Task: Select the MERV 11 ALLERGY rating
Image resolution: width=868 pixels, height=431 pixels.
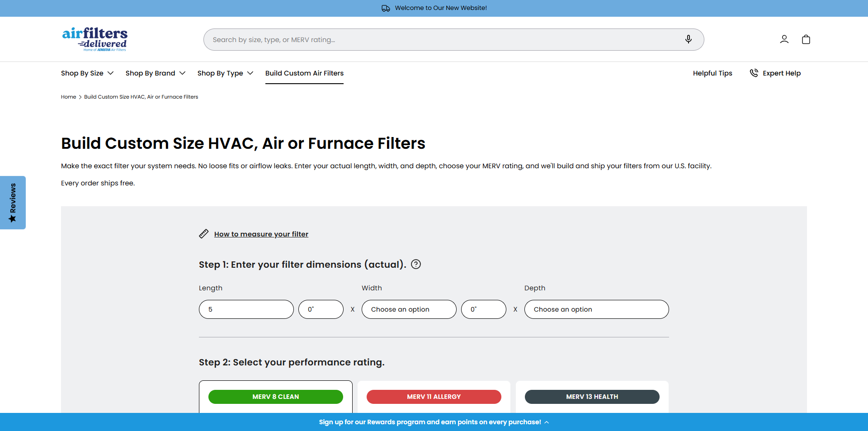Action: (x=434, y=397)
